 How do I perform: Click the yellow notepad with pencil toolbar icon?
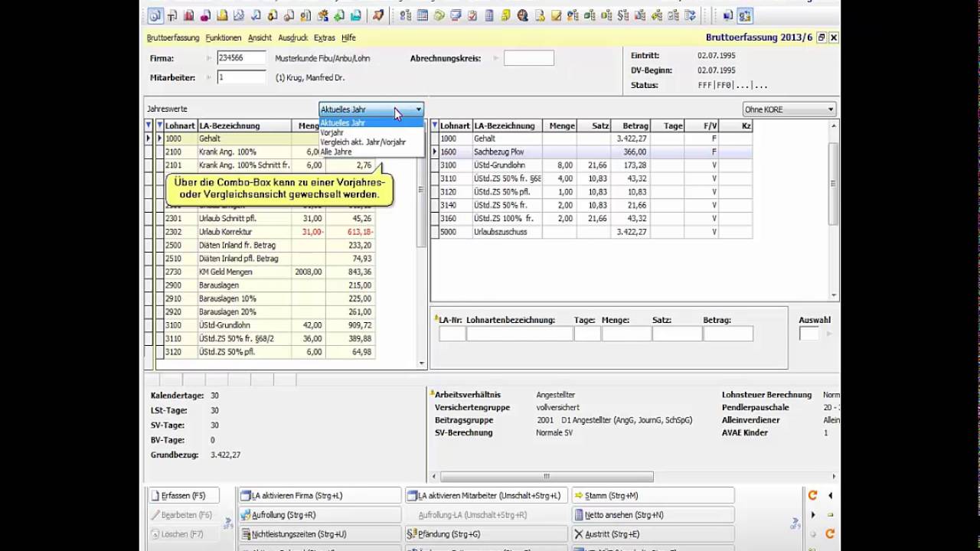click(557, 15)
